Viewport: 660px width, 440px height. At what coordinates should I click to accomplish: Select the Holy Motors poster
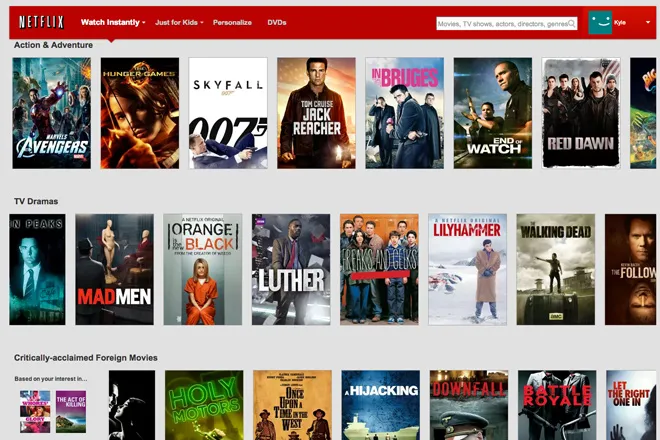click(x=204, y=405)
